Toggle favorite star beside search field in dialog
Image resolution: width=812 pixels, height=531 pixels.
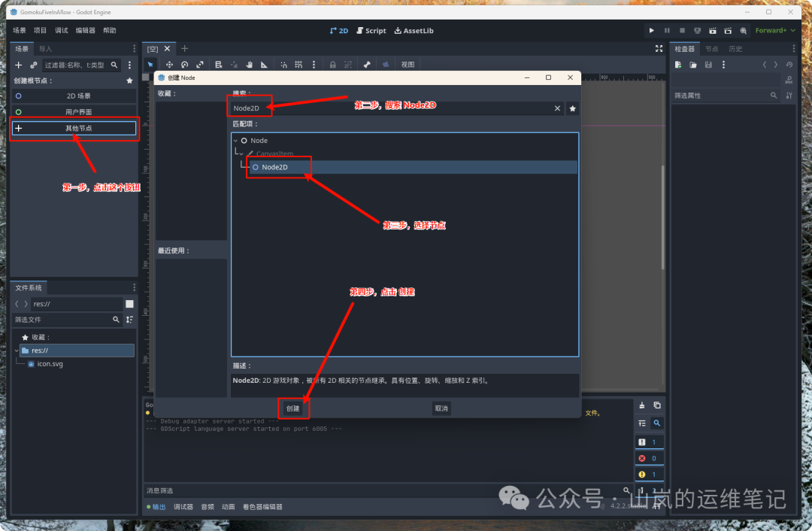click(572, 108)
